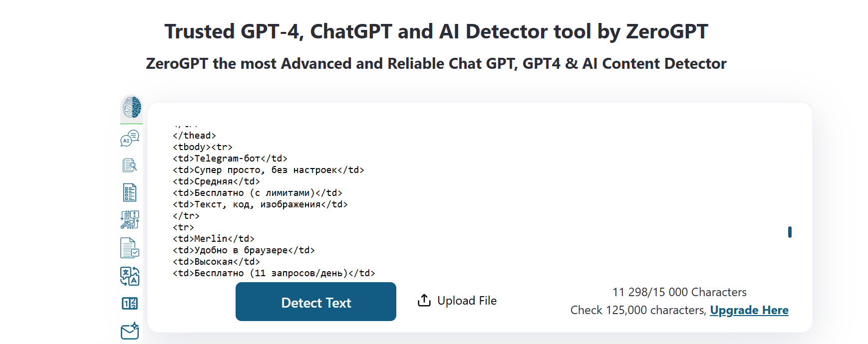Open the translator tool icon

[130, 276]
